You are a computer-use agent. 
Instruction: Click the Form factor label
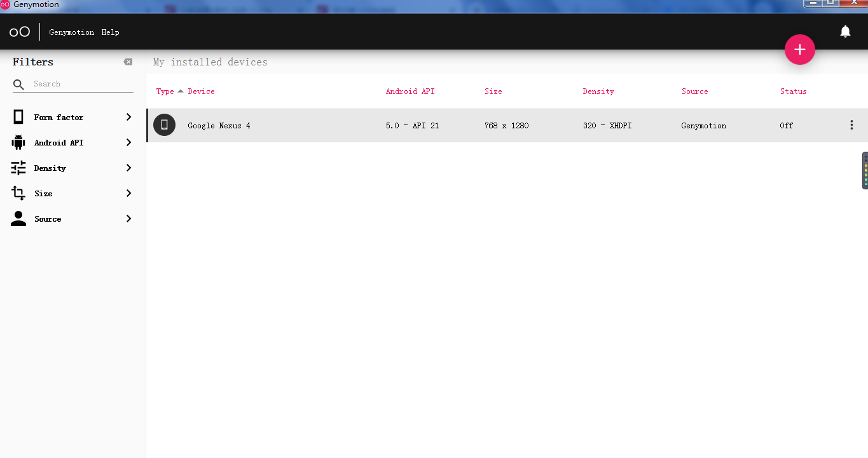click(x=59, y=118)
